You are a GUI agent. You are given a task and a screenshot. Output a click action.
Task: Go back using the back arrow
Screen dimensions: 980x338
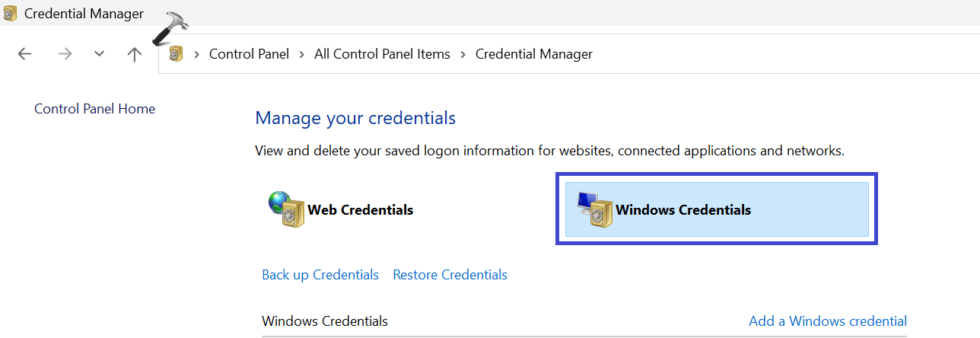pos(25,54)
